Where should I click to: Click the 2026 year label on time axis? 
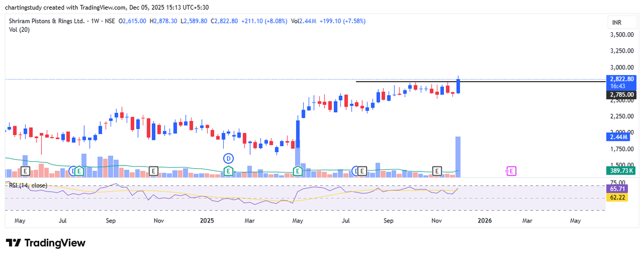tap(485, 220)
